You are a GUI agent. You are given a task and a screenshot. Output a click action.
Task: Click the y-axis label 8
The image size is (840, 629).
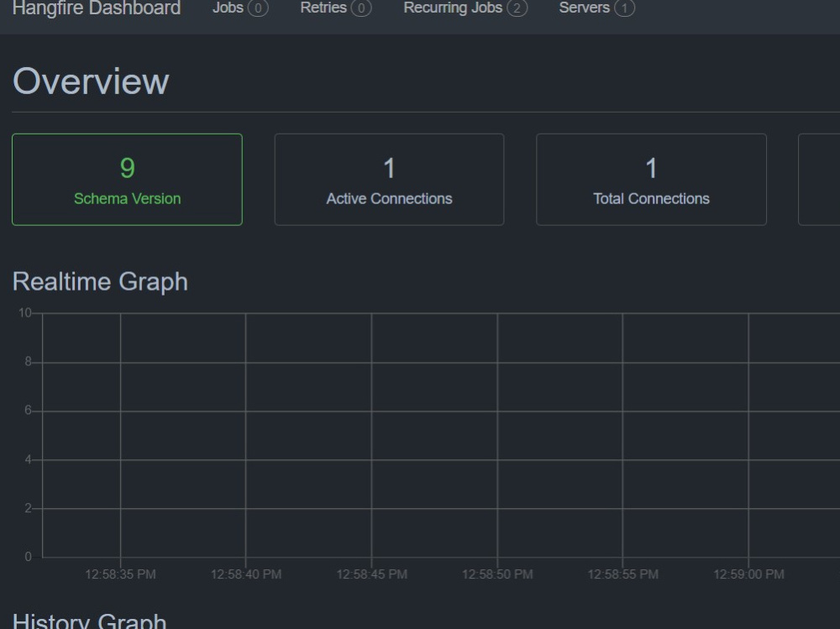pyautogui.click(x=29, y=362)
